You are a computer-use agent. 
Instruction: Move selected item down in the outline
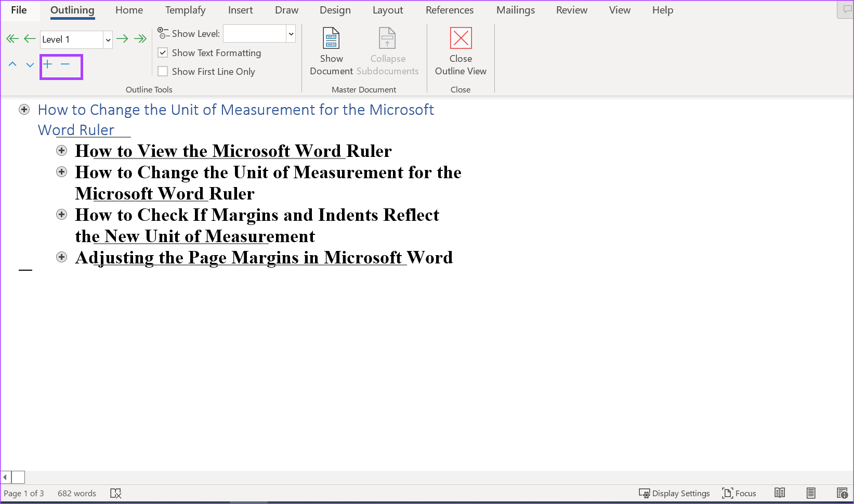pyautogui.click(x=30, y=64)
